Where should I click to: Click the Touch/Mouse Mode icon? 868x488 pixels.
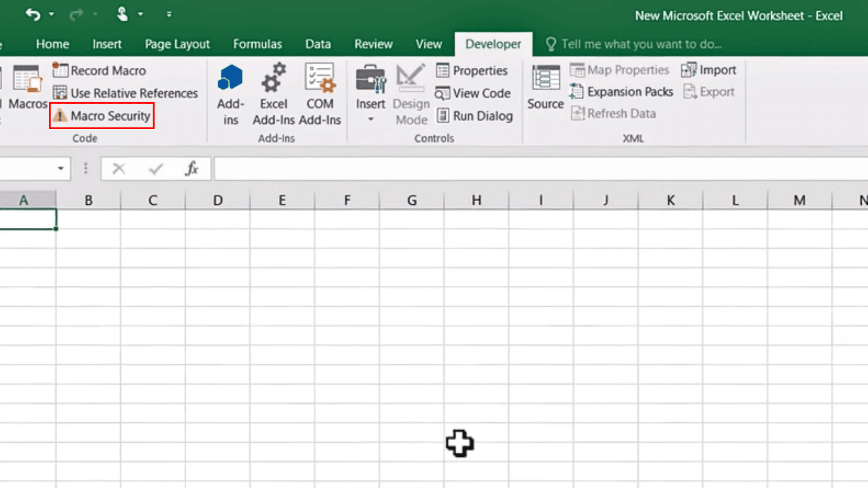122,14
